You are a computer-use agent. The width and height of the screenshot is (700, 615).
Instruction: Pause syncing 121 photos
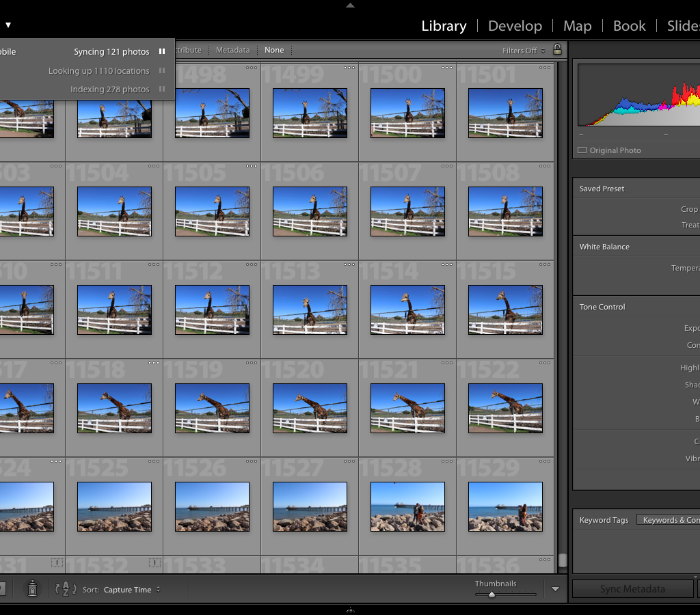tap(162, 51)
